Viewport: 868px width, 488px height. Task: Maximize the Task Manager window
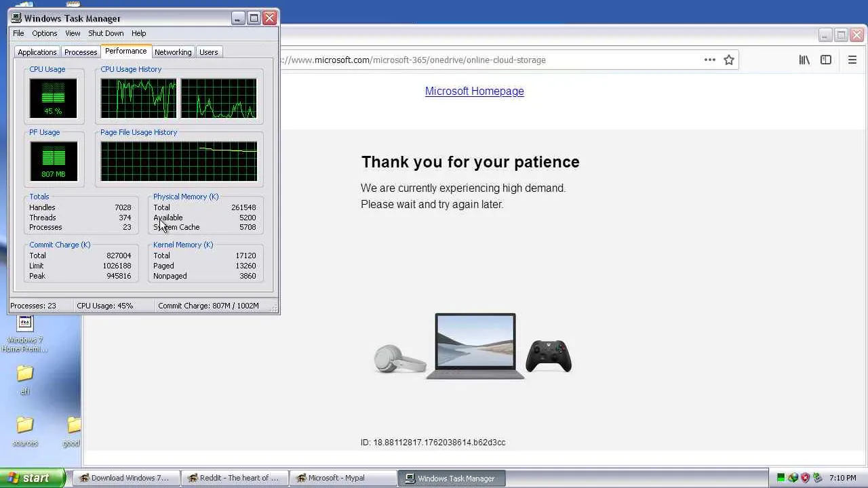pos(254,18)
